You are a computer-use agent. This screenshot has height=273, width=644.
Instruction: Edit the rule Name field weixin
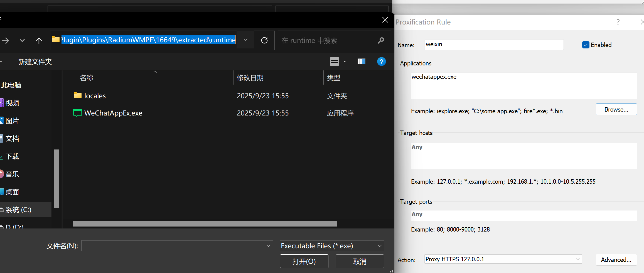494,45
